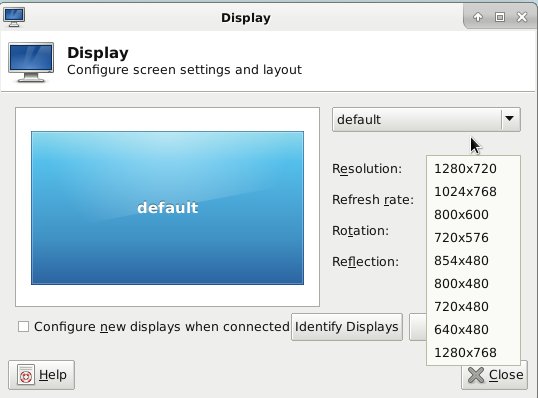Open the default display selector dropdown
Screen dimensions: 538x398
426,119
